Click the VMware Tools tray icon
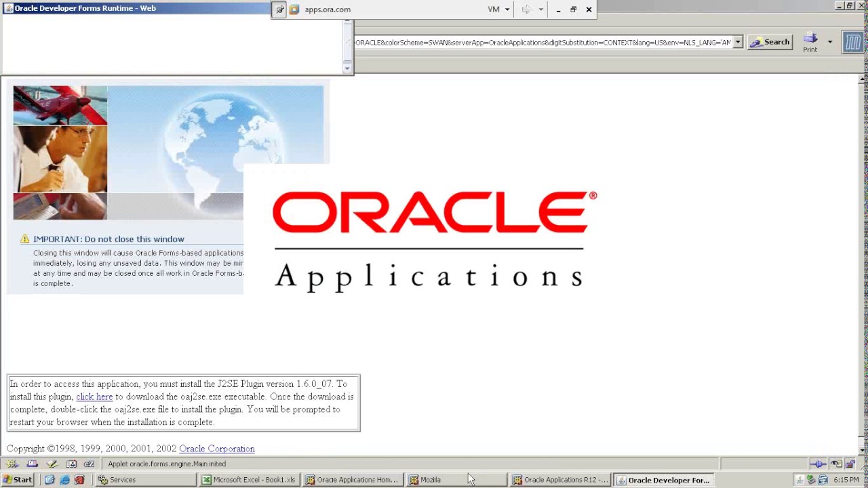Screen dimensions: 868x488 coord(823,480)
